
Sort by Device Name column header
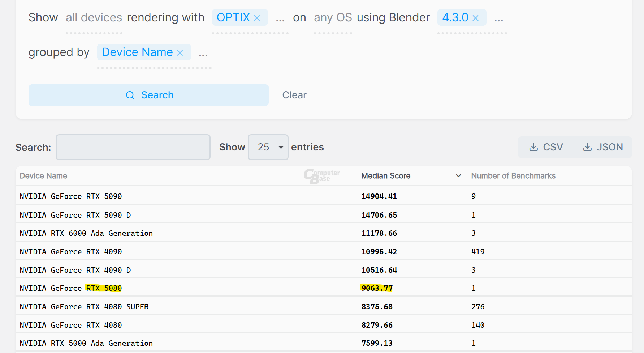point(43,176)
